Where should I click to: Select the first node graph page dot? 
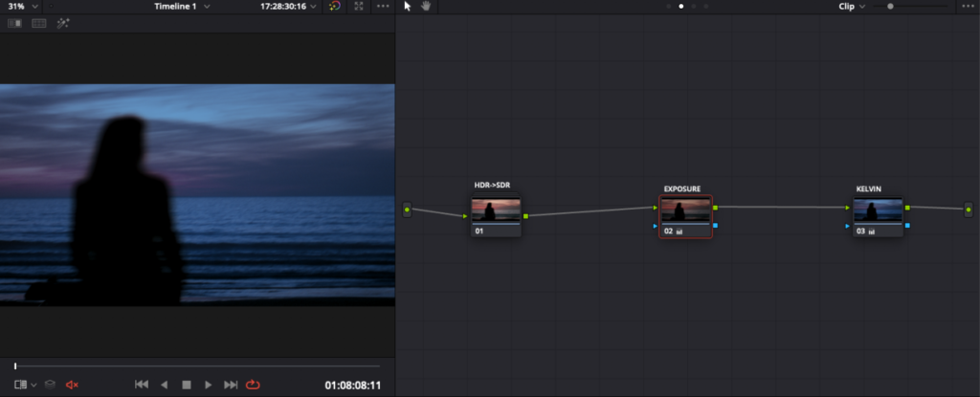[669, 7]
